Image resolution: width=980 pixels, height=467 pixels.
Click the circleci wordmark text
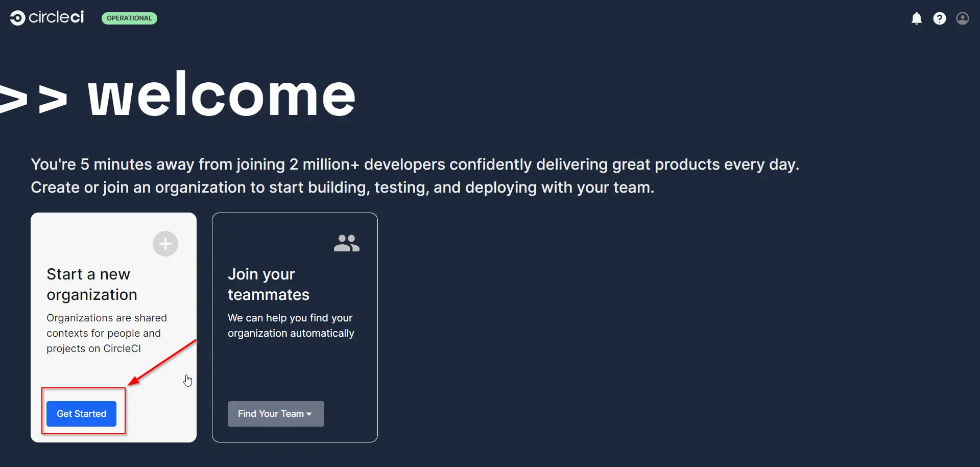[x=56, y=17]
